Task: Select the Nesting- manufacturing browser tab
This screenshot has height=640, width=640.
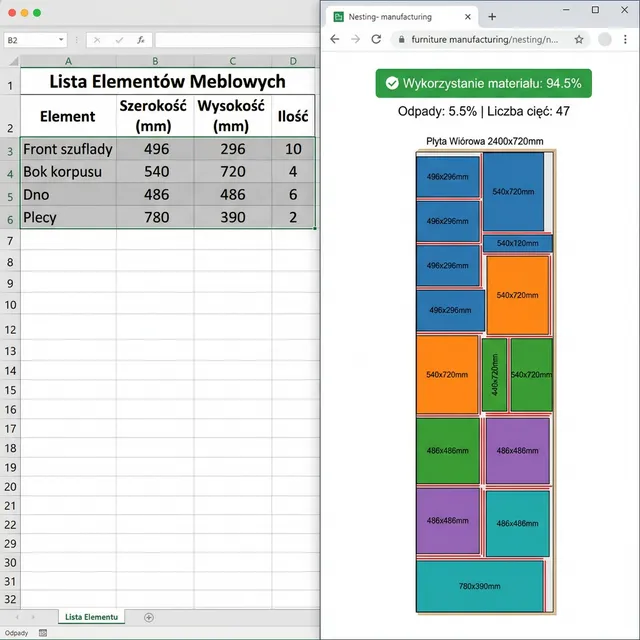Action: (402, 17)
